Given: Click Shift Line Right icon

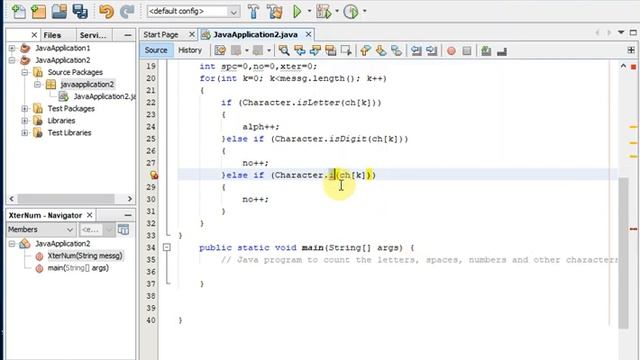Looking at the screenshot, I should tap(431, 51).
